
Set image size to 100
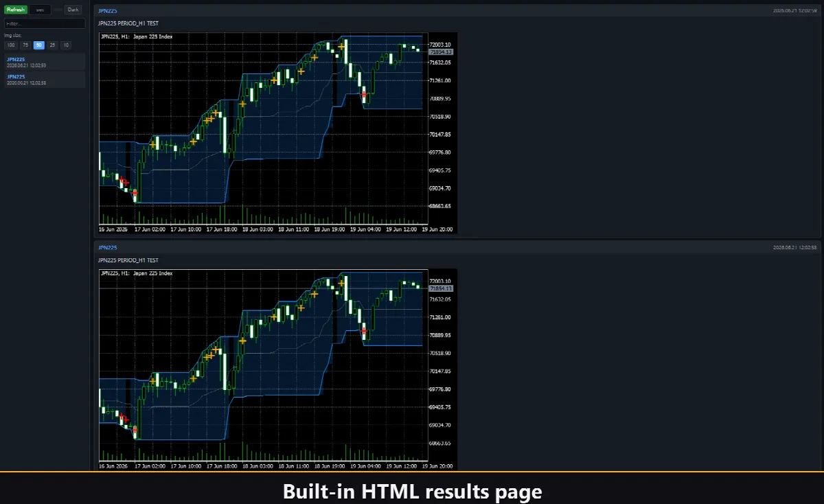pyautogui.click(x=11, y=45)
